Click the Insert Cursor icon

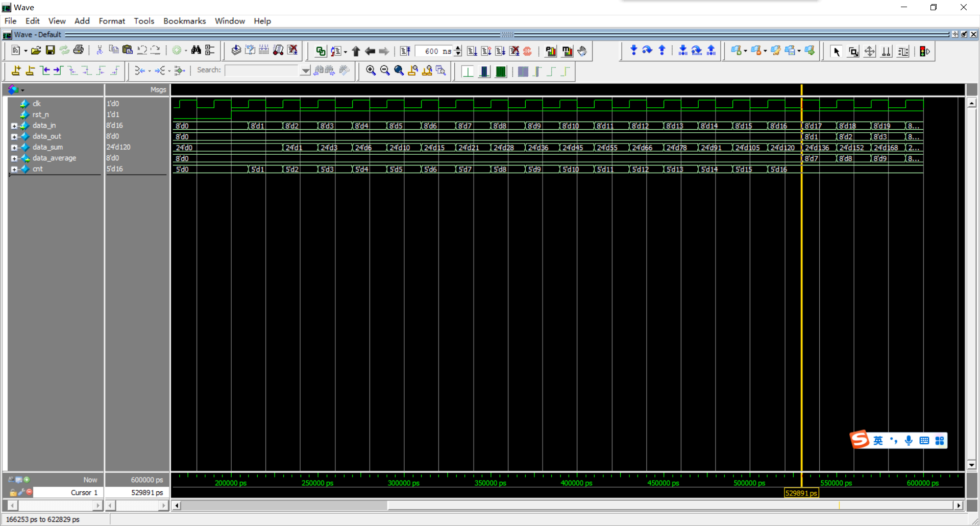[x=16, y=71]
